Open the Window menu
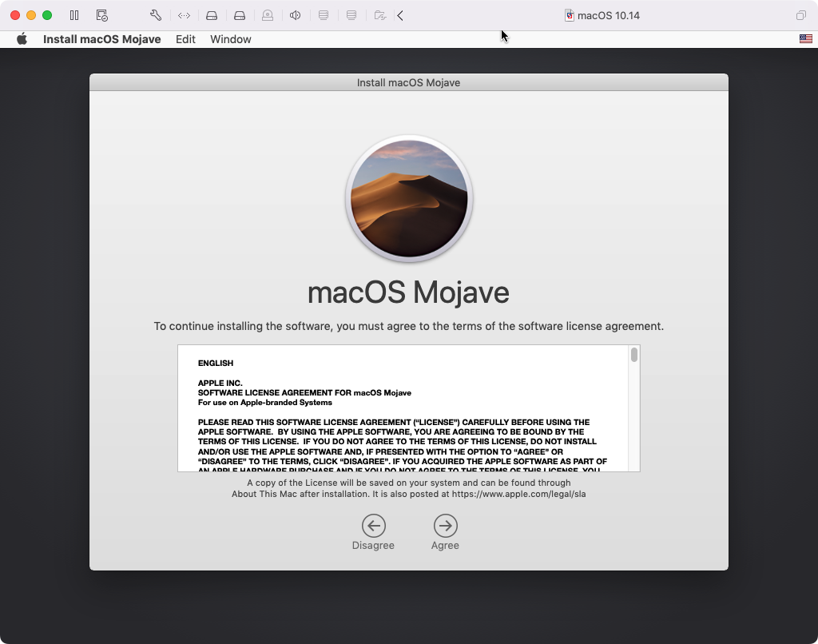This screenshot has width=818, height=644. tap(231, 39)
